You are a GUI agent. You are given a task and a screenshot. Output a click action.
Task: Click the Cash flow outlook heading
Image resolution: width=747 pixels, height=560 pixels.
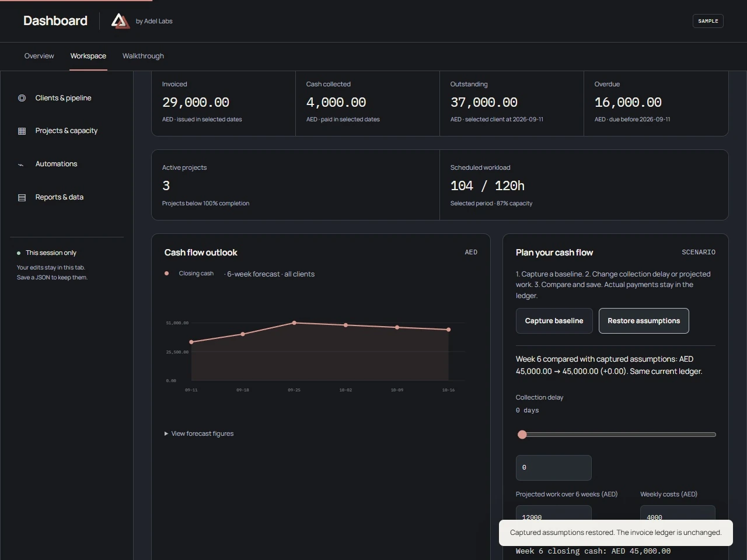click(201, 253)
